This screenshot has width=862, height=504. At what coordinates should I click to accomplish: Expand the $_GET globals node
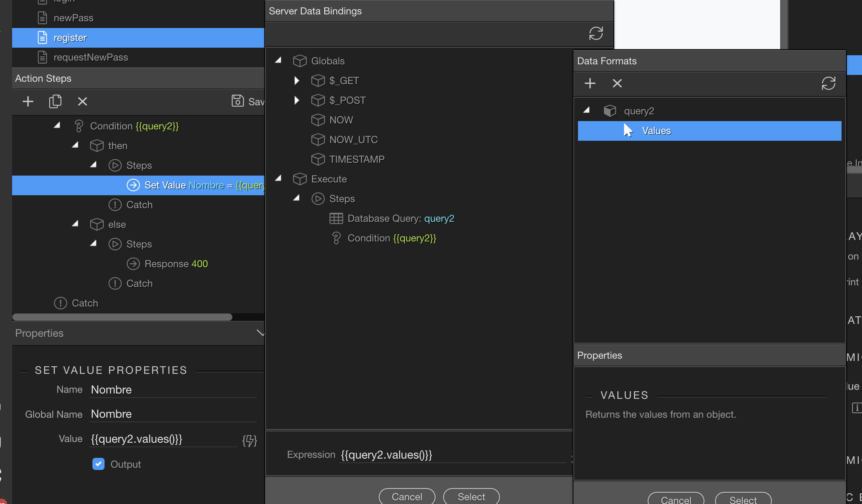297,80
